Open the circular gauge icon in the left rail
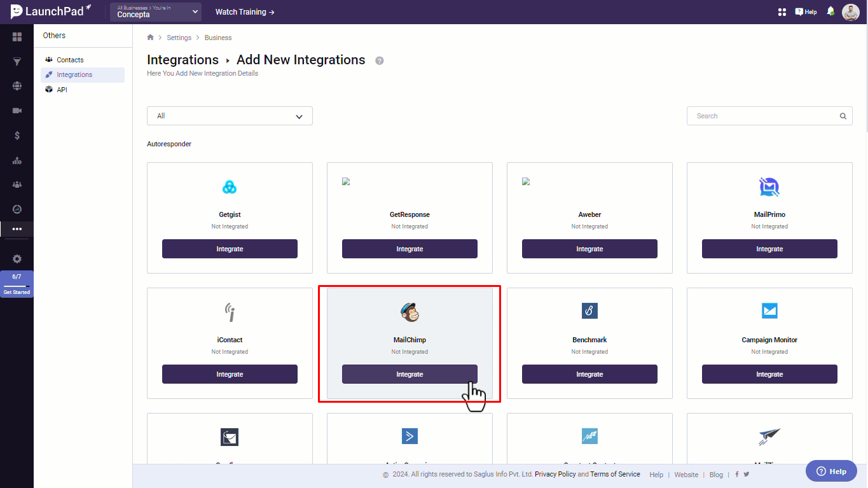 (17, 209)
